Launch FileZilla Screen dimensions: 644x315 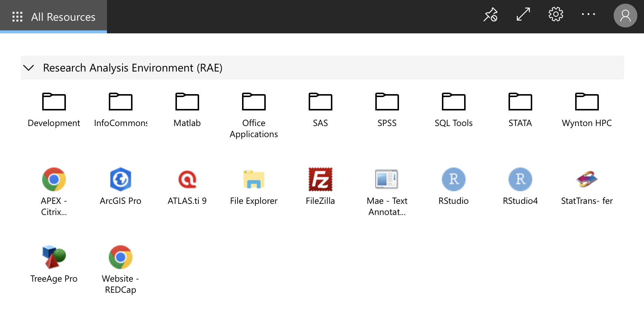tap(321, 186)
